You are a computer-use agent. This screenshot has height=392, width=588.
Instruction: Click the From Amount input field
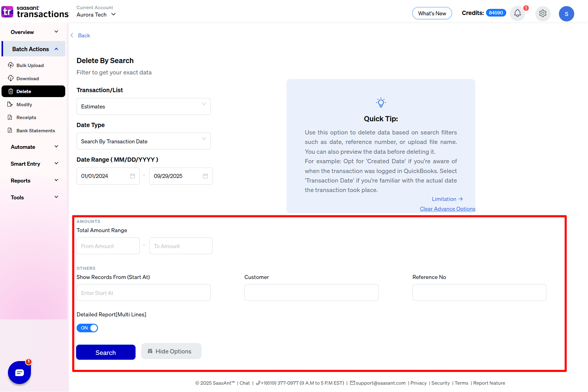[x=108, y=246]
